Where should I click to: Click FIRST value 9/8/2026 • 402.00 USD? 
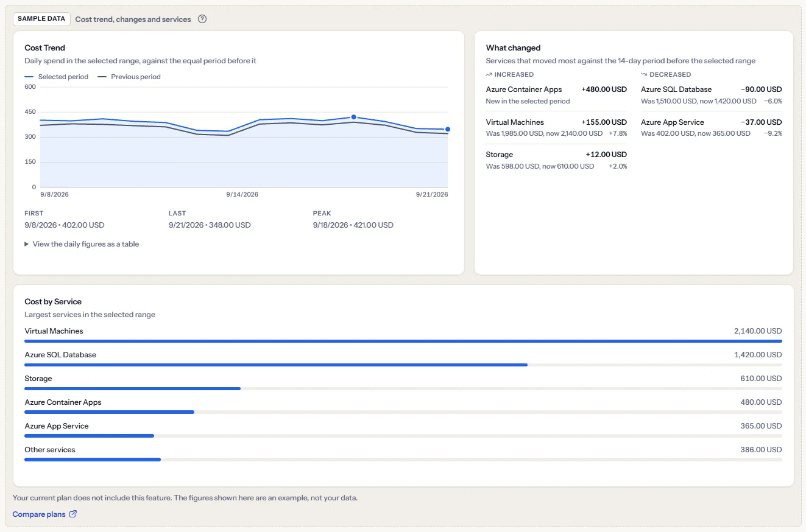(65, 225)
